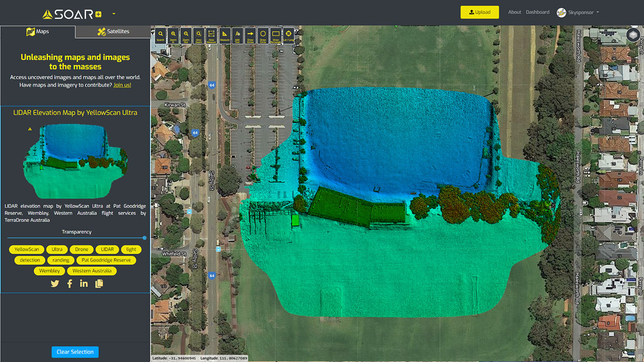Screen dimensions: 644x362
Task: Open the map layers button
Action: 633,35
